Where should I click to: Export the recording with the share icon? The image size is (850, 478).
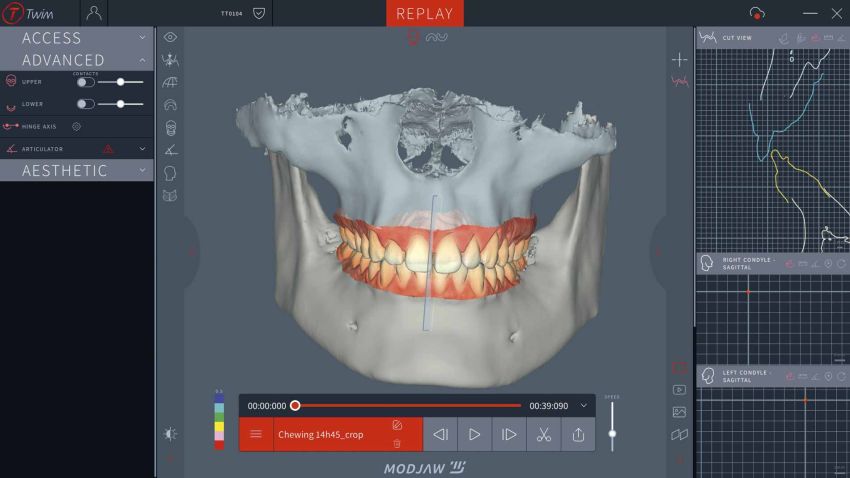point(578,434)
